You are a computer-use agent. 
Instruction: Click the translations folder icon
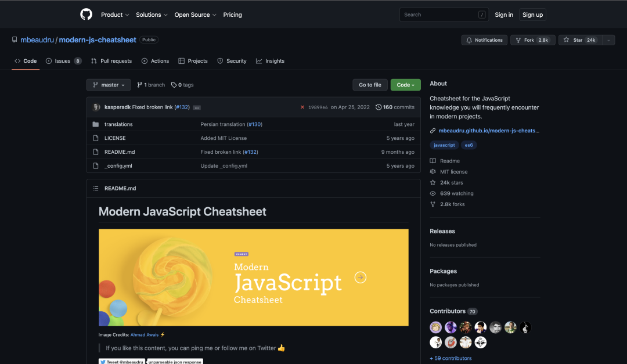coord(96,124)
